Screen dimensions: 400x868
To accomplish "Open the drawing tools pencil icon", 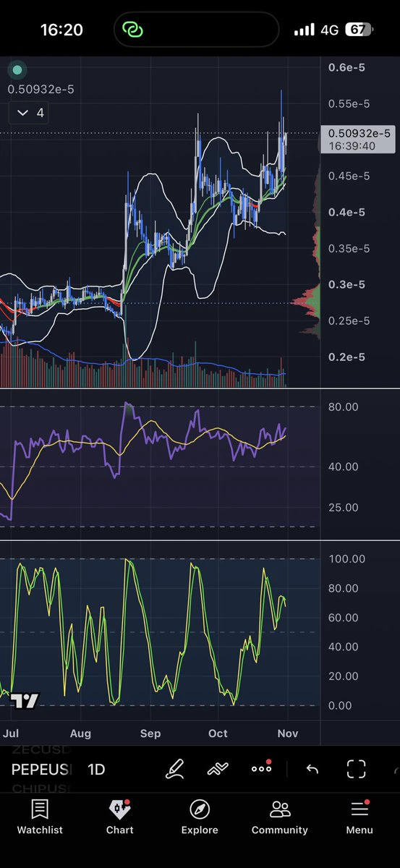I will 174,768.
